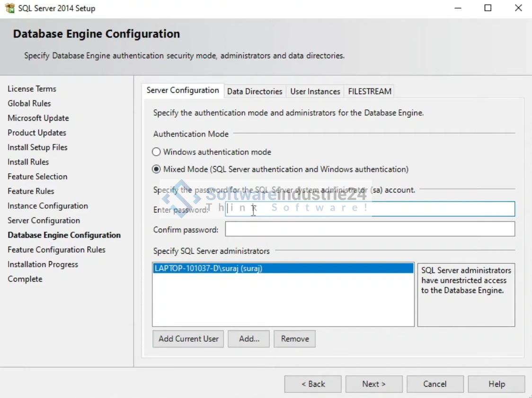Click the SQL Server Setup title bar icon
Screen dimensions: 532x398
(x=9, y=8)
